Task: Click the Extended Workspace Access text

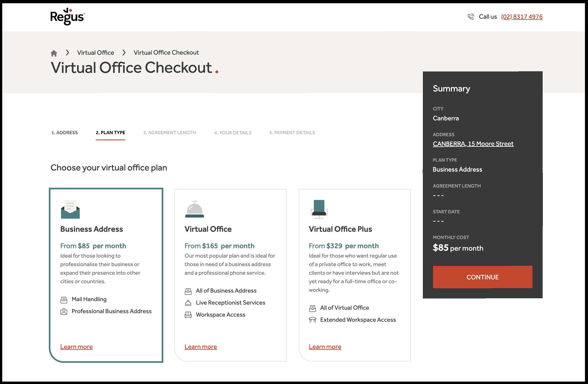Action: pyautogui.click(x=358, y=320)
